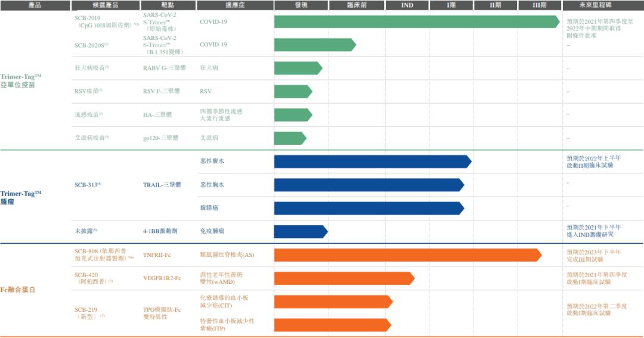This screenshot has width=644, height=338.
Task: Click the blue 免疫腫瘤 progress bar
Action: click(301, 232)
